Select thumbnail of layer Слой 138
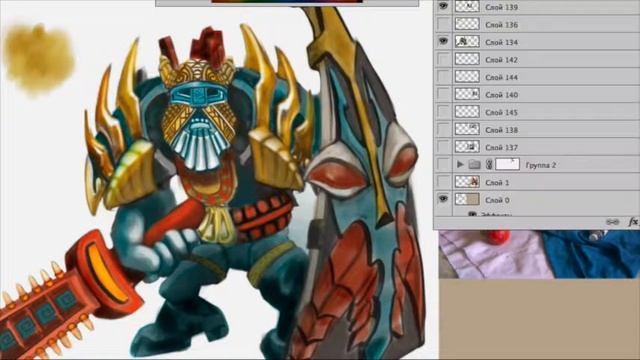The image size is (640, 360). [467, 129]
